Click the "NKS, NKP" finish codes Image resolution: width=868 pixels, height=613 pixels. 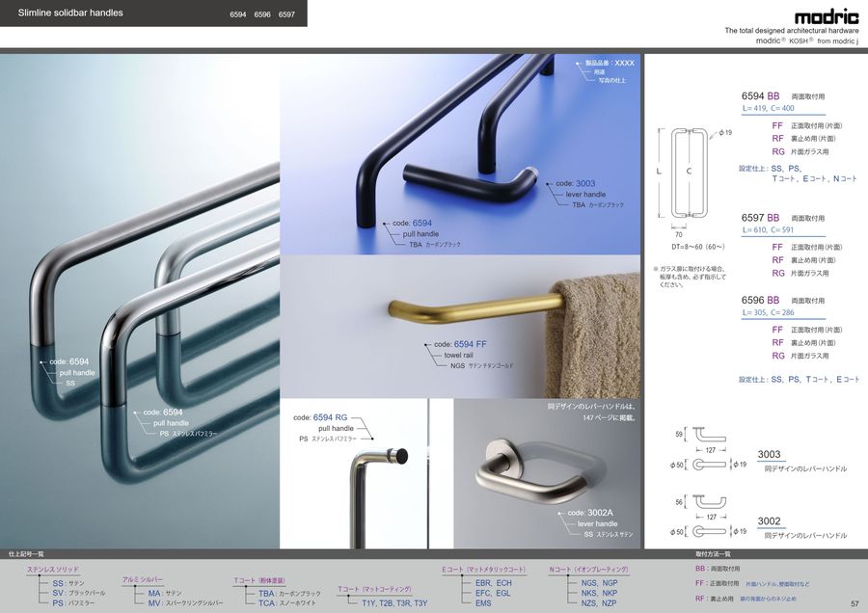pos(600,593)
